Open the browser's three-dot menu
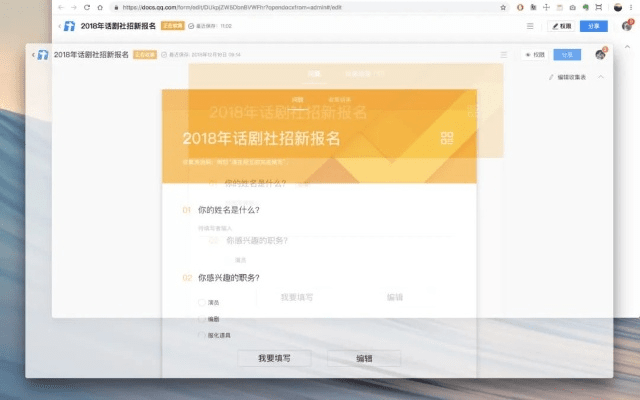The height and width of the screenshot is (400, 640). (x=632, y=7)
